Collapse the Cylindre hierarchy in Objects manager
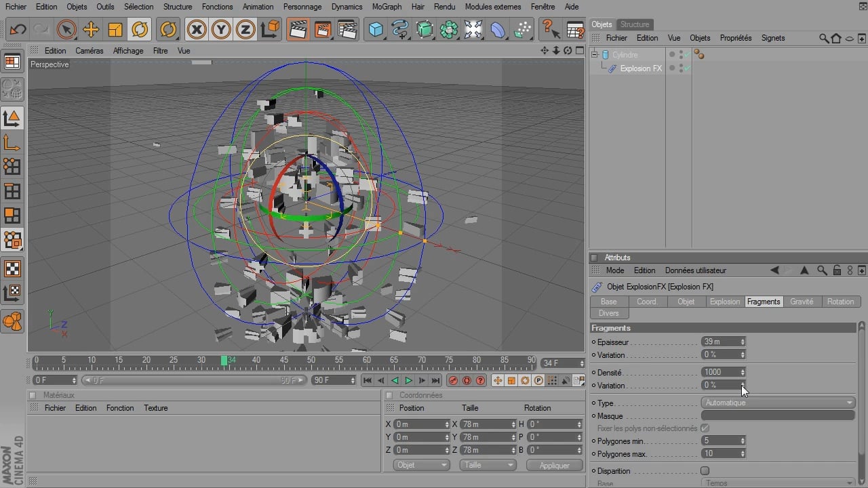The width and height of the screenshot is (868, 488). coord(595,54)
